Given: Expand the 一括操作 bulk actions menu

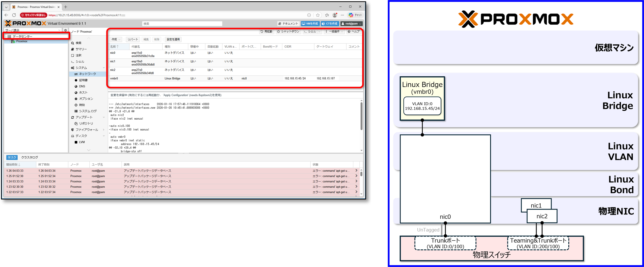Looking at the screenshot, I should coord(334,32).
